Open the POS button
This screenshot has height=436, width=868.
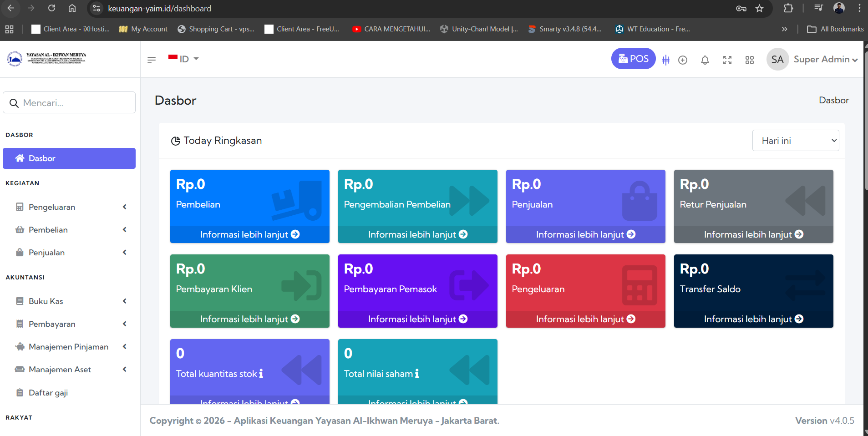(633, 59)
